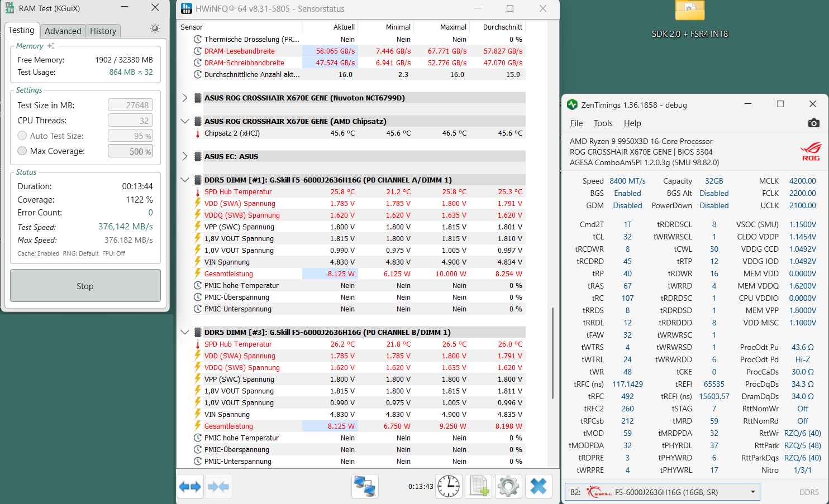Open the ZenTimings File menu
829x504 pixels.
577,123
